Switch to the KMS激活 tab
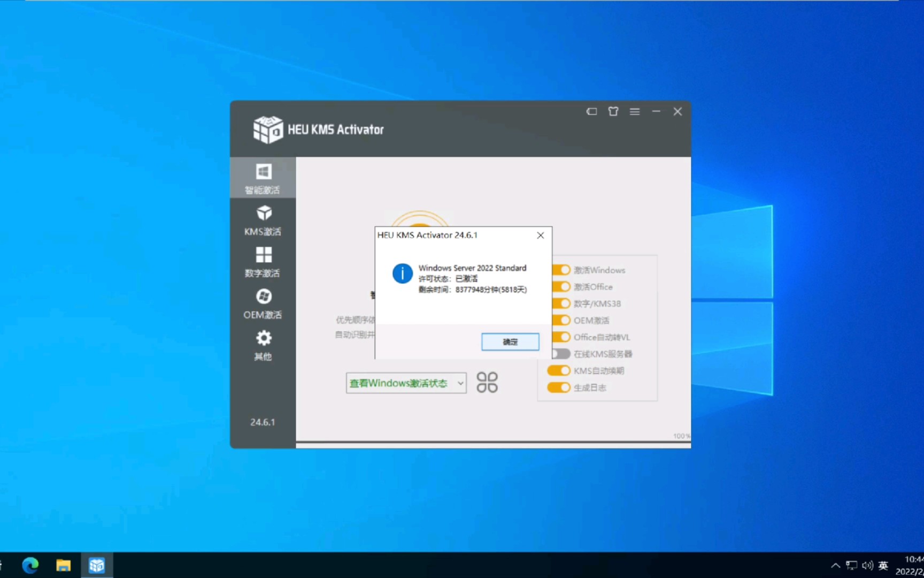Viewport: 924px width, 578px height. point(263,220)
